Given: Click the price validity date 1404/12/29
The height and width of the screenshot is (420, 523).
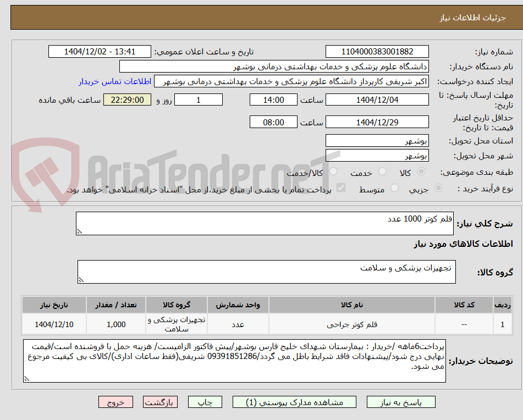Looking at the screenshot, I should [377, 122].
